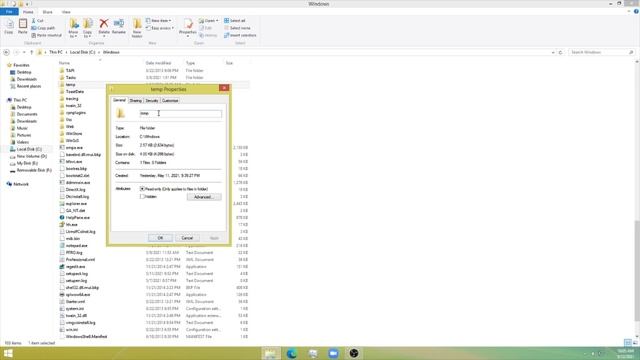Click the Date modified column header
640x360 pixels.
click(x=158, y=63)
